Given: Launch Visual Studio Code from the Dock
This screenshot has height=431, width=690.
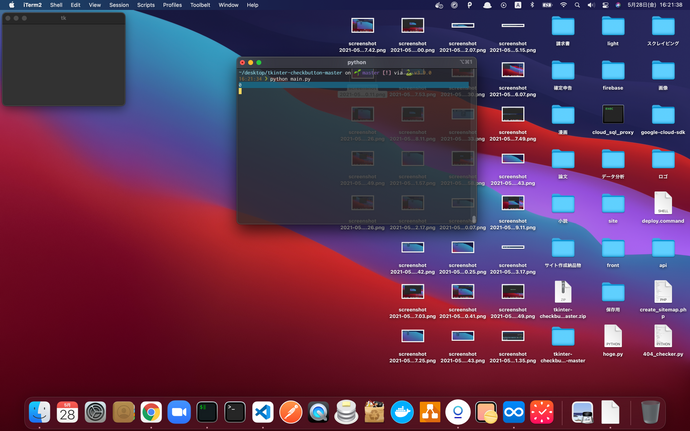Looking at the screenshot, I should (x=263, y=413).
